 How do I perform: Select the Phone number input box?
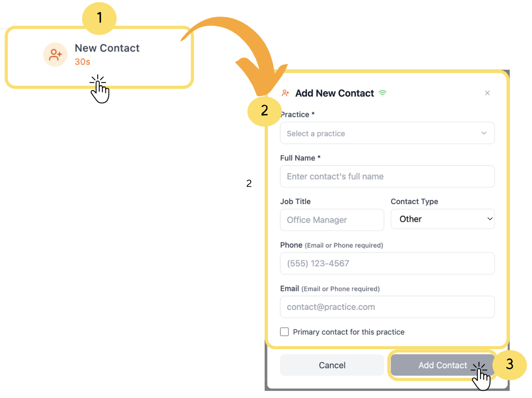tap(387, 264)
